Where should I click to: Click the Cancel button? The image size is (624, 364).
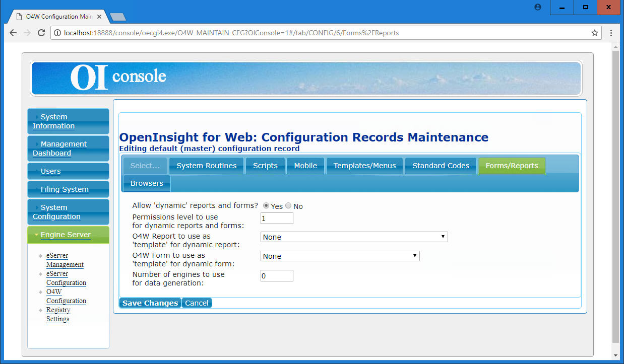(x=197, y=303)
